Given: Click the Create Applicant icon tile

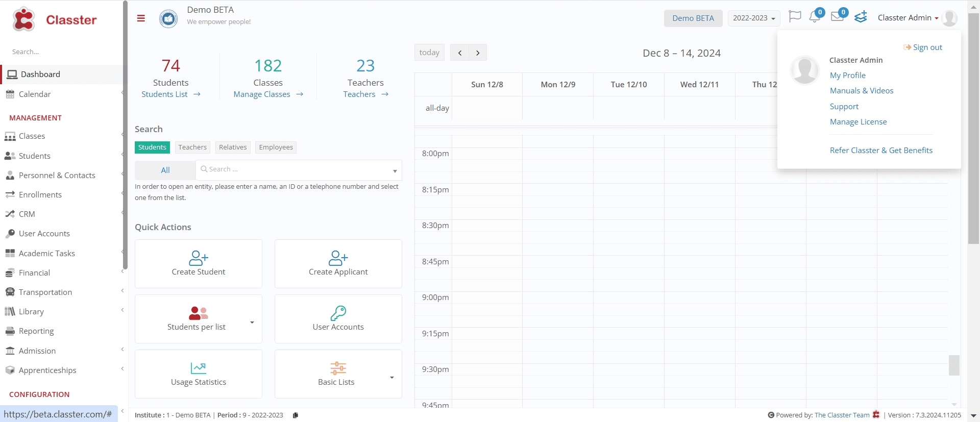Looking at the screenshot, I should pos(338,263).
